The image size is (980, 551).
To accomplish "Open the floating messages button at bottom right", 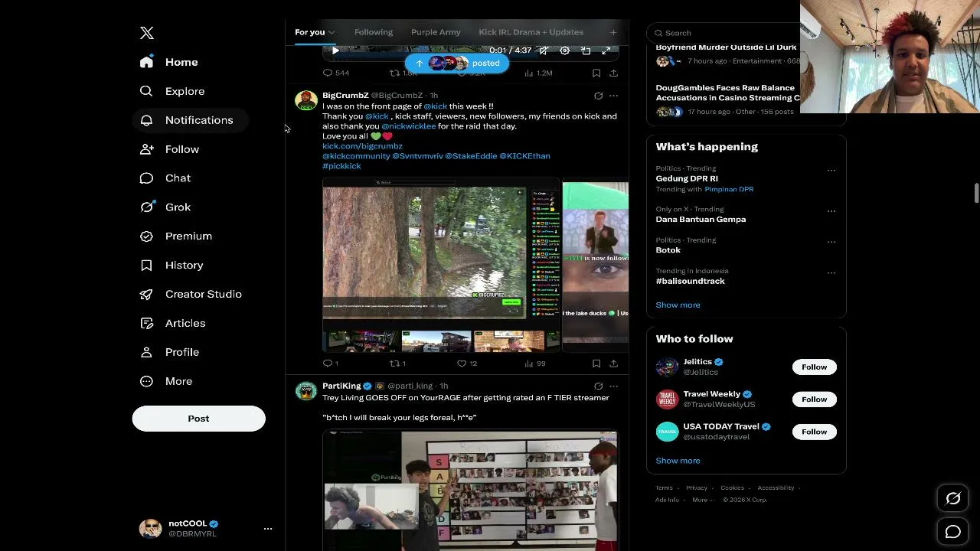I will pyautogui.click(x=953, y=532).
